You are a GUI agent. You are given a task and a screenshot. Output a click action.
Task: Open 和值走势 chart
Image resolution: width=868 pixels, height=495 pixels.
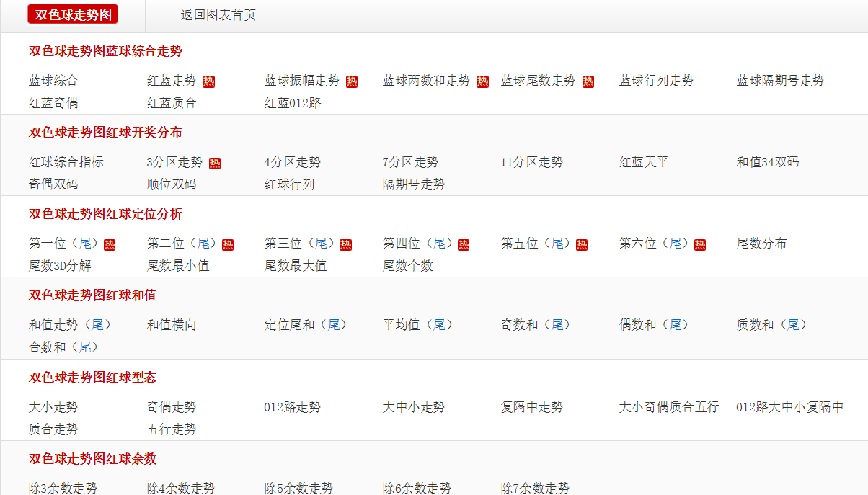pos(53,325)
